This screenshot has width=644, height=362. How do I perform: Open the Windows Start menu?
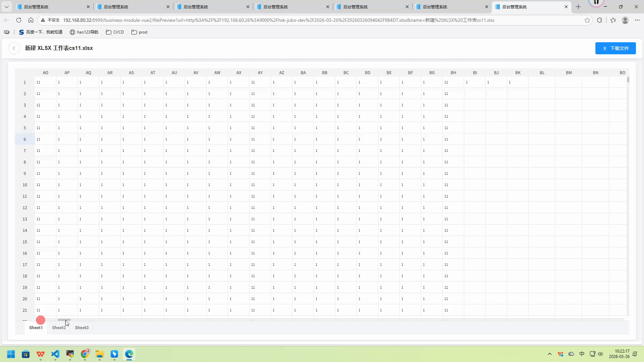pos(11,354)
